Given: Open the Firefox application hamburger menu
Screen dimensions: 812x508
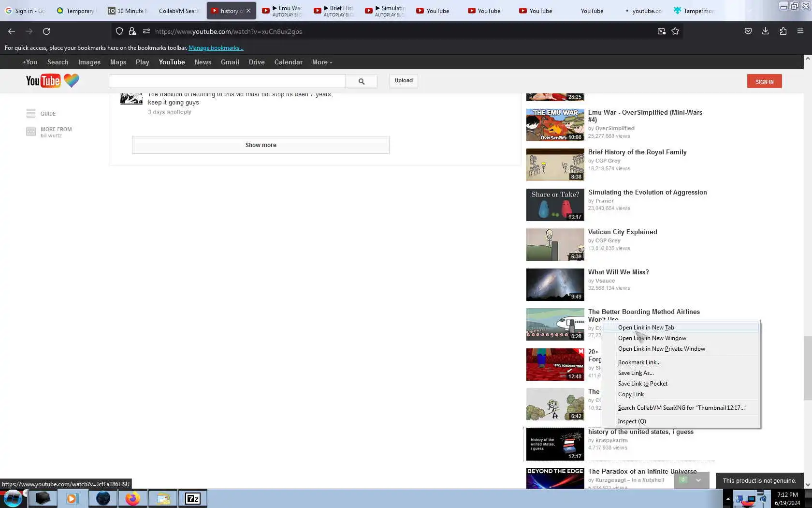Looking at the screenshot, I should click(800, 31).
